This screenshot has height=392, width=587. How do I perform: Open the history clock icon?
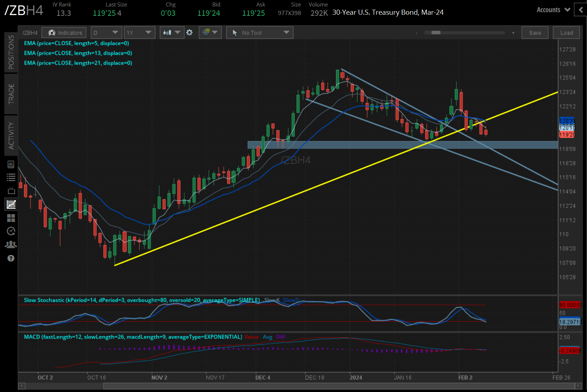[11, 231]
